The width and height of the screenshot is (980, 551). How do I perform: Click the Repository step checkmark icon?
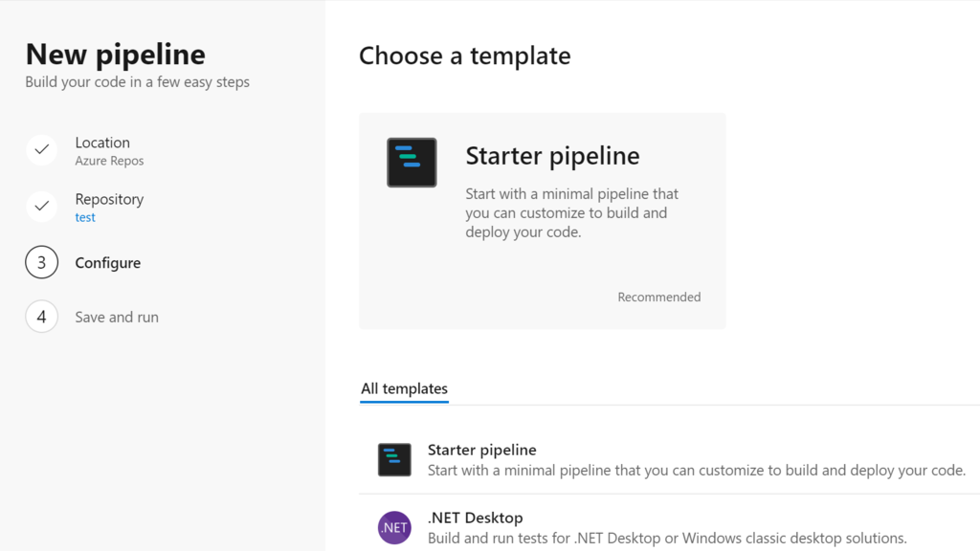[x=41, y=206]
